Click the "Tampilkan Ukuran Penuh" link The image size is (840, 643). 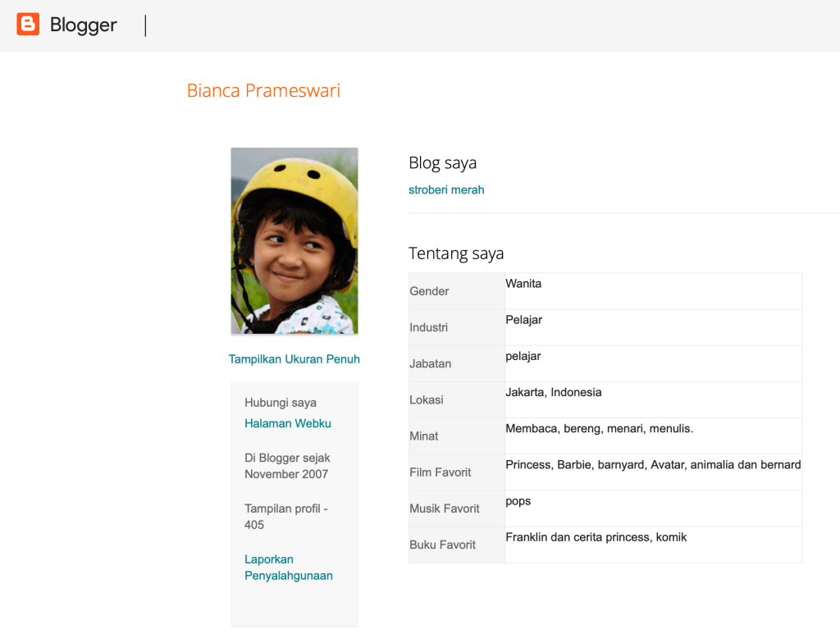tap(294, 359)
